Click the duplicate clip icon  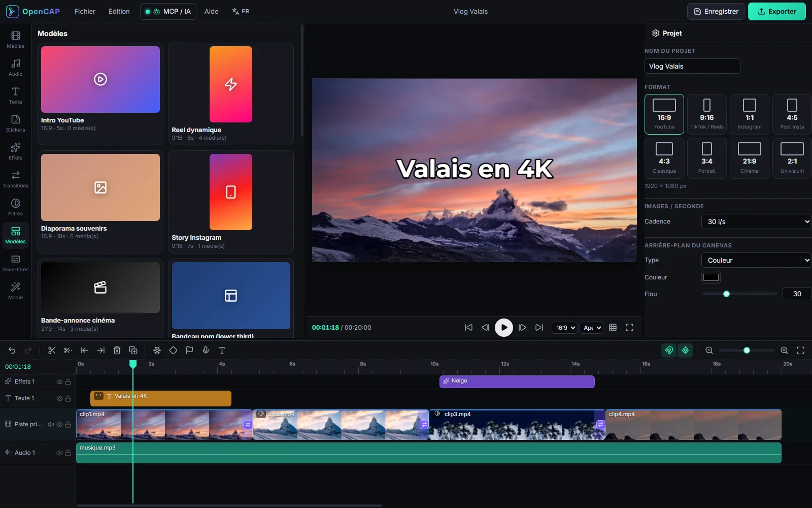pos(133,350)
